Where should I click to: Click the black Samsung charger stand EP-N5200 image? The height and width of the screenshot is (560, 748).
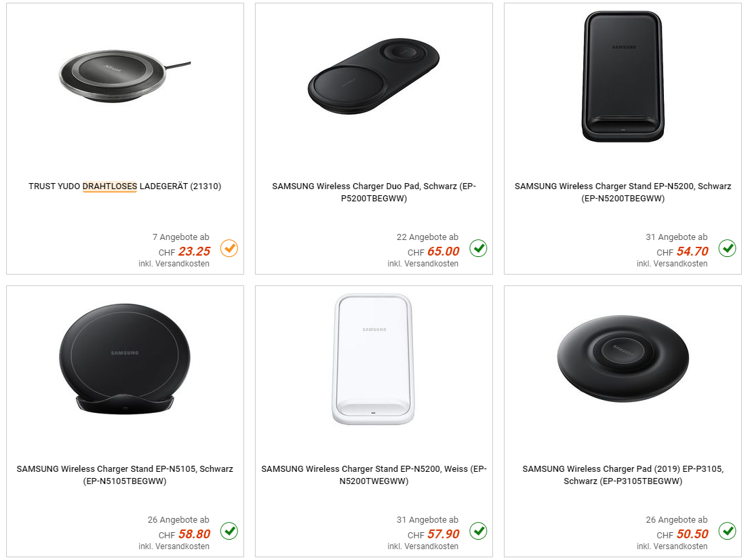[623, 77]
